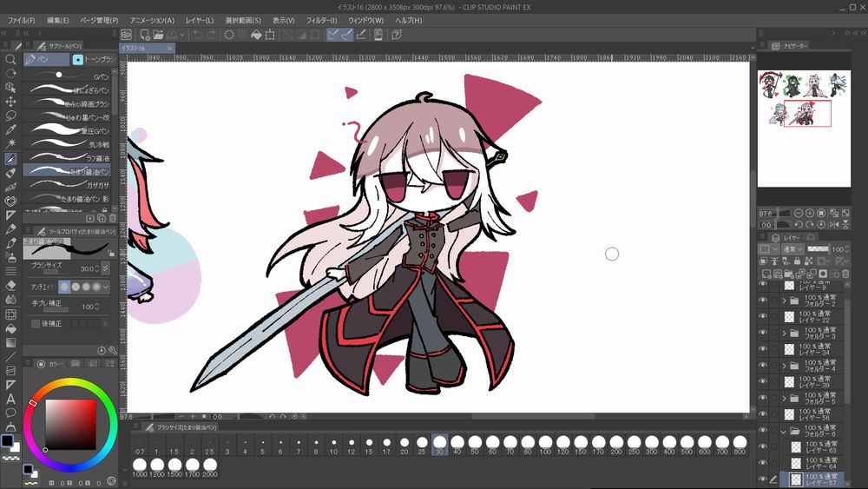This screenshot has height=489, width=868.
Task: Select the Auto select magic wand tool
Action: click(10, 143)
